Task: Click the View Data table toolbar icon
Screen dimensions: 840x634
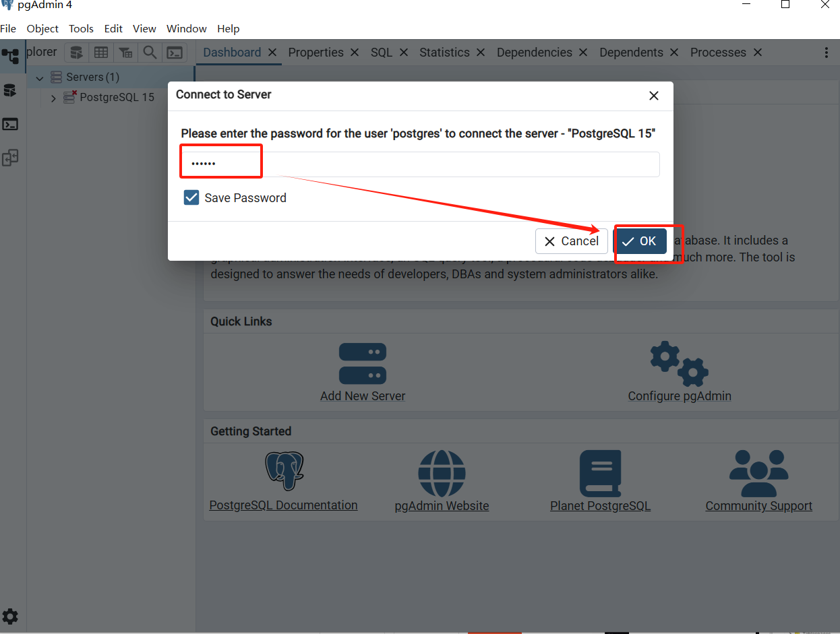Action: pos(101,53)
